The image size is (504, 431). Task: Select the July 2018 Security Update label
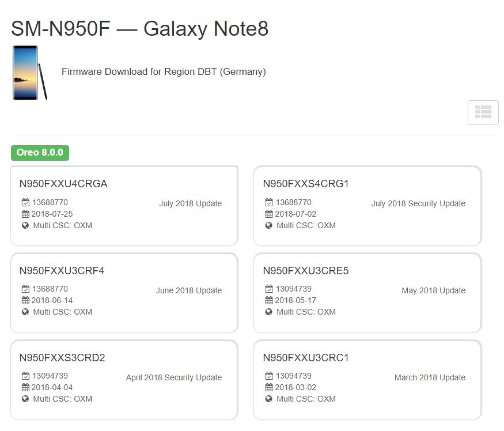(x=418, y=203)
